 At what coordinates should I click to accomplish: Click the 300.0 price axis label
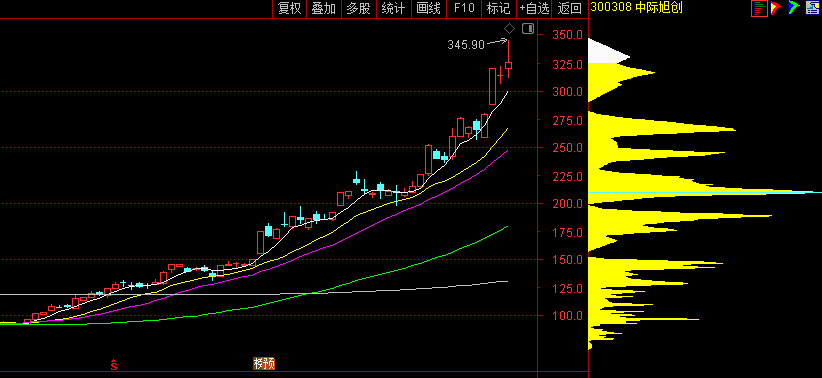pyautogui.click(x=567, y=92)
